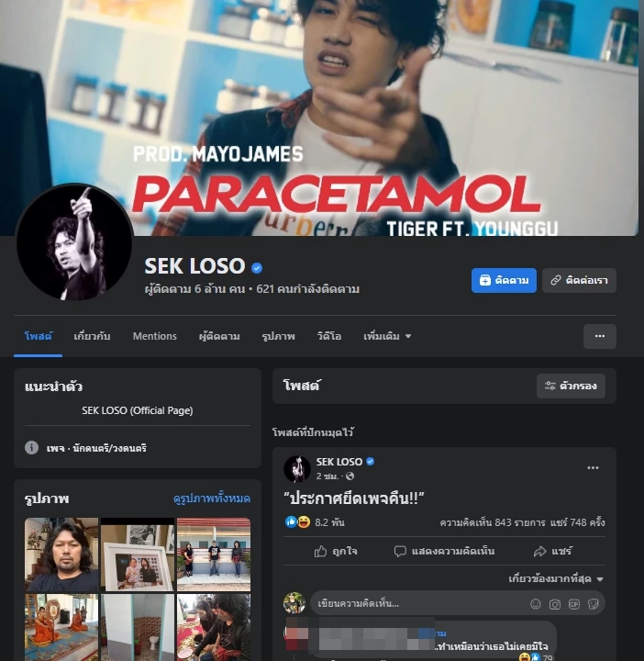Click the blue verified badge beside page name

coord(257,267)
